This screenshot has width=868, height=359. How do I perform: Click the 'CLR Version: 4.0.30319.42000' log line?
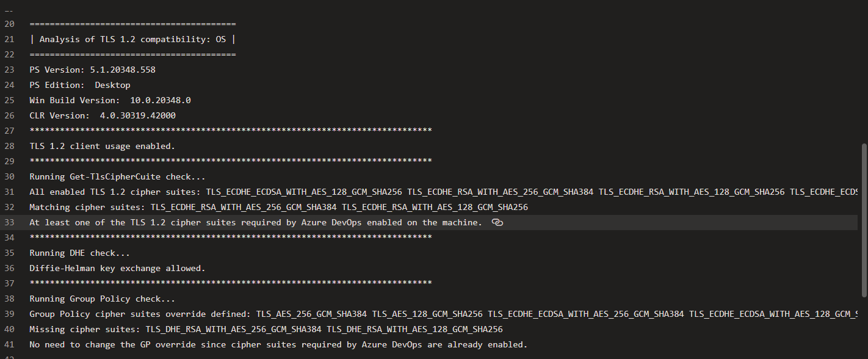(x=103, y=116)
